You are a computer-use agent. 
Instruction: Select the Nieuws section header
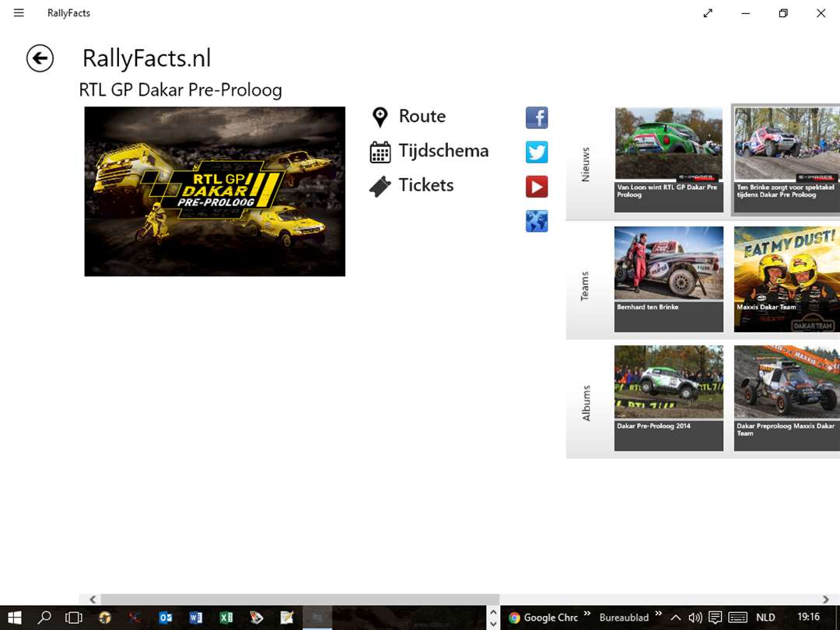pyautogui.click(x=586, y=164)
